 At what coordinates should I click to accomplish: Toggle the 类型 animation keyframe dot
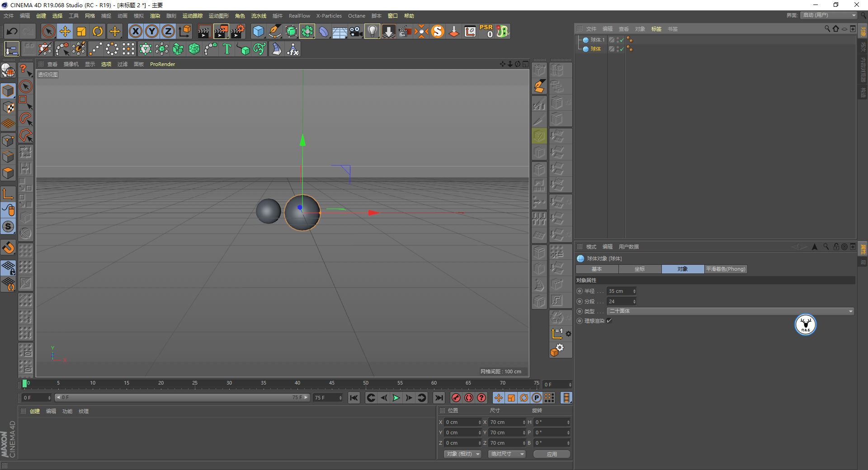pos(580,311)
